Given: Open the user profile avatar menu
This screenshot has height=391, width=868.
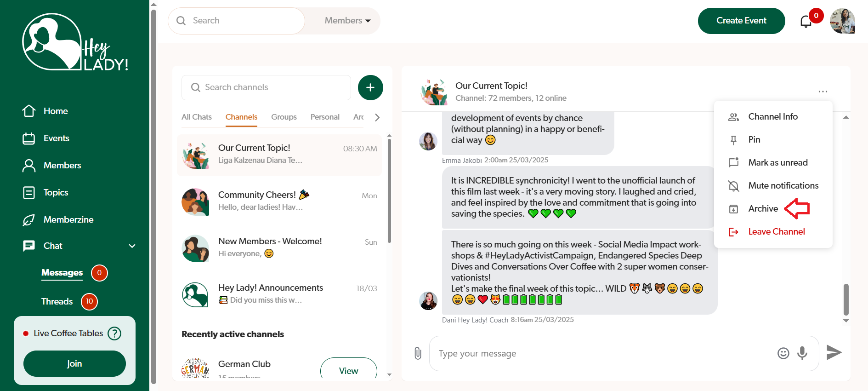Looking at the screenshot, I should (x=842, y=21).
